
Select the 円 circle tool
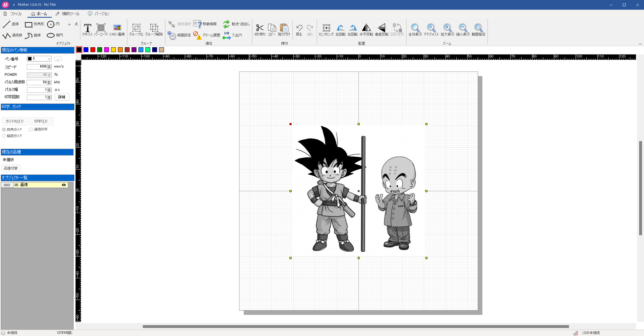pos(53,24)
